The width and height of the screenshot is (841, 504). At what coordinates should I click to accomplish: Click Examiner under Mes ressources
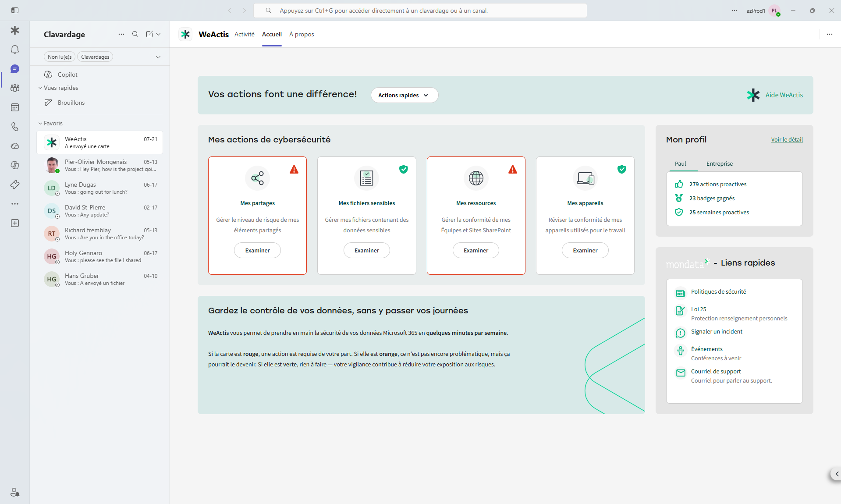tap(476, 250)
